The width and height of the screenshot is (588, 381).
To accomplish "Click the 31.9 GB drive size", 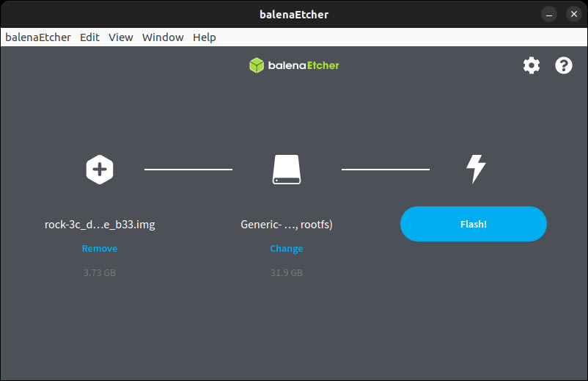I will 287,272.
